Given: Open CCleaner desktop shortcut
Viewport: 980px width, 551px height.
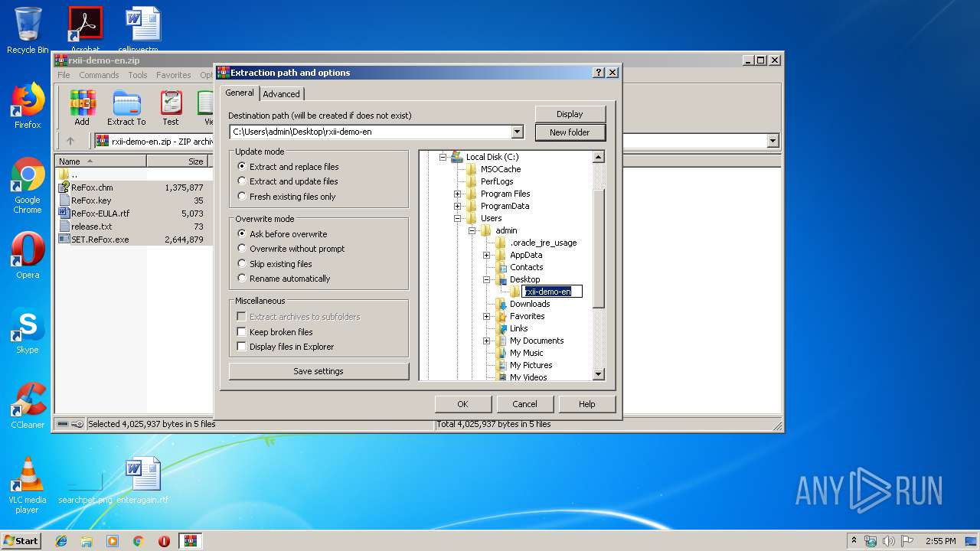Looking at the screenshot, I should [28, 406].
